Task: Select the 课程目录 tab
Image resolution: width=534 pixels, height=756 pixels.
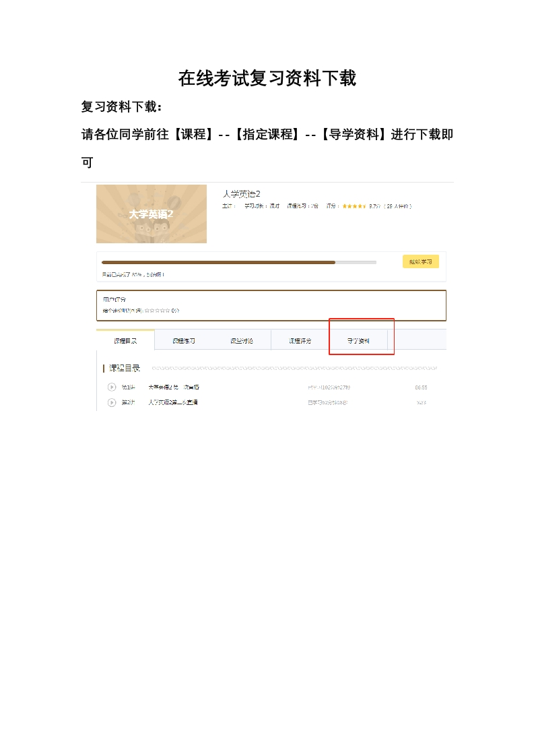Action: click(125, 340)
